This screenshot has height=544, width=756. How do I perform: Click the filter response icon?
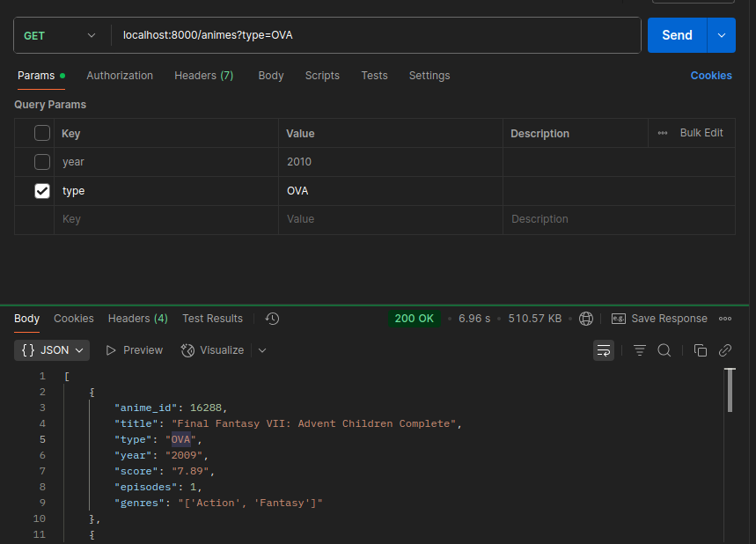click(639, 350)
